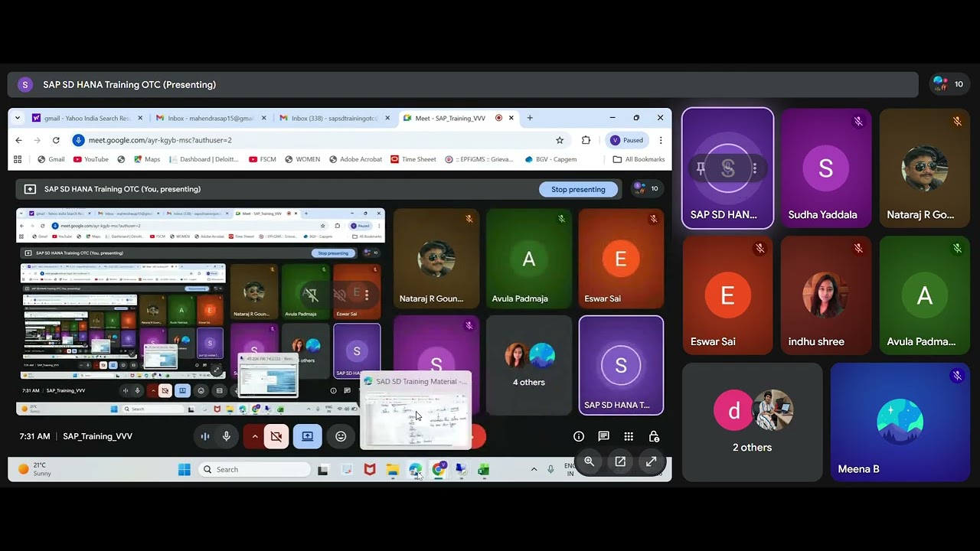Open the YouTube bookmark
Image resolution: width=980 pixels, height=551 pixels.
coord(91,159)
